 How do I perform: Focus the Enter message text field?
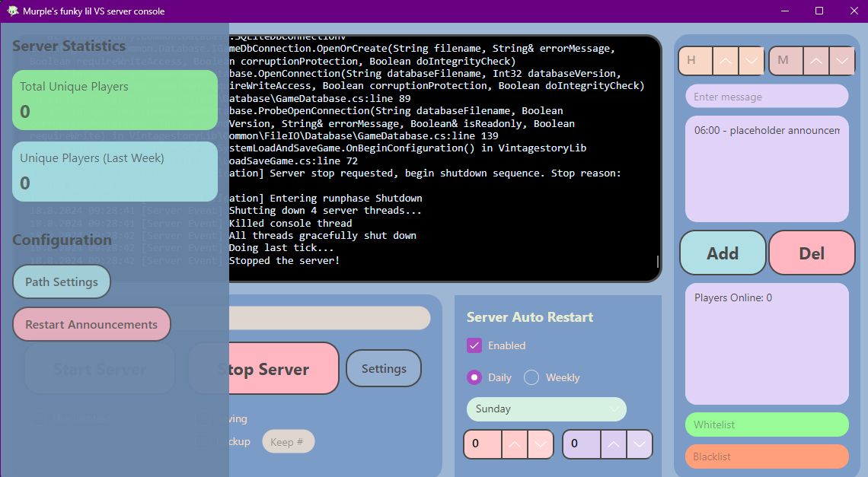767,97
